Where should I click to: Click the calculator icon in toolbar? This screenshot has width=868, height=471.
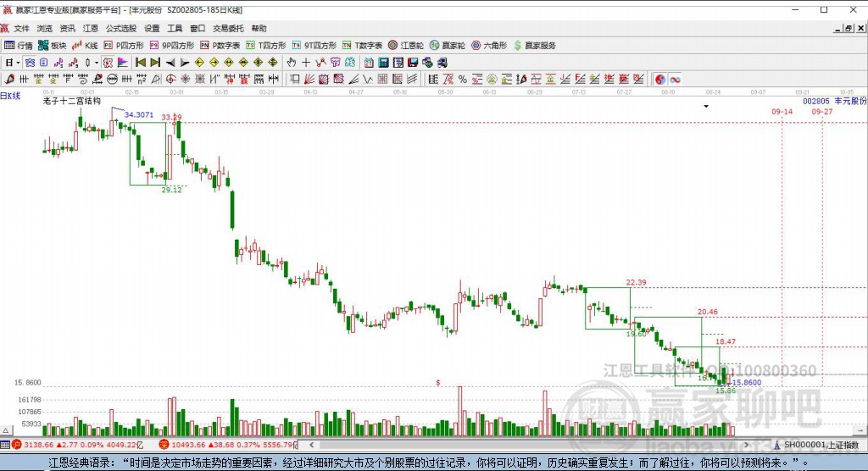[x=383, y=62]
